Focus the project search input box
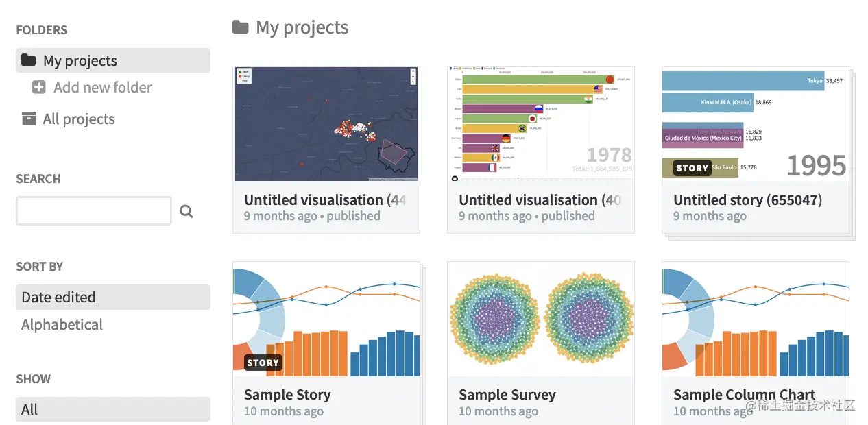 (x=94, y=211)
